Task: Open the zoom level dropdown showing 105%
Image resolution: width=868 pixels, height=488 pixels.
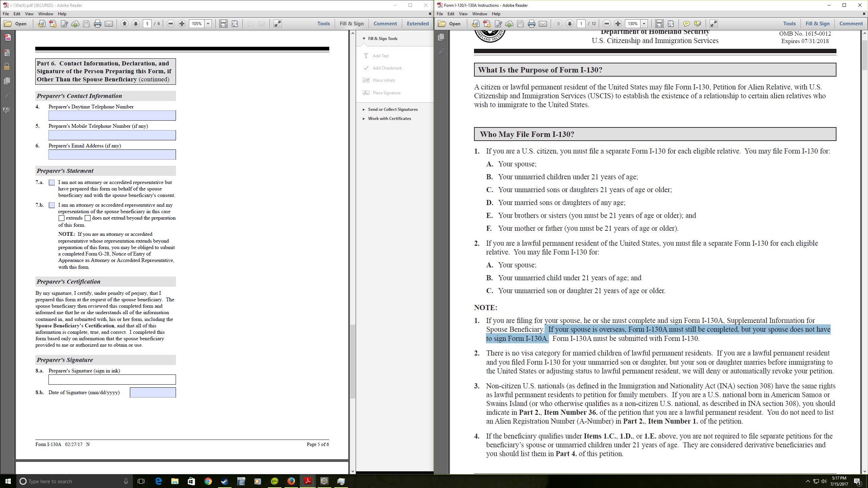Action: pyautogui.click(x=208, y=24)
